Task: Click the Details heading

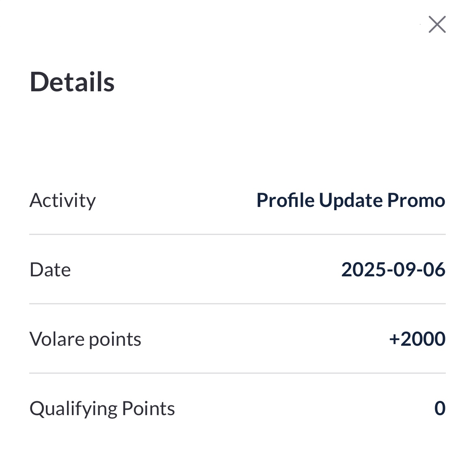Action: click(x=72, y=82)
